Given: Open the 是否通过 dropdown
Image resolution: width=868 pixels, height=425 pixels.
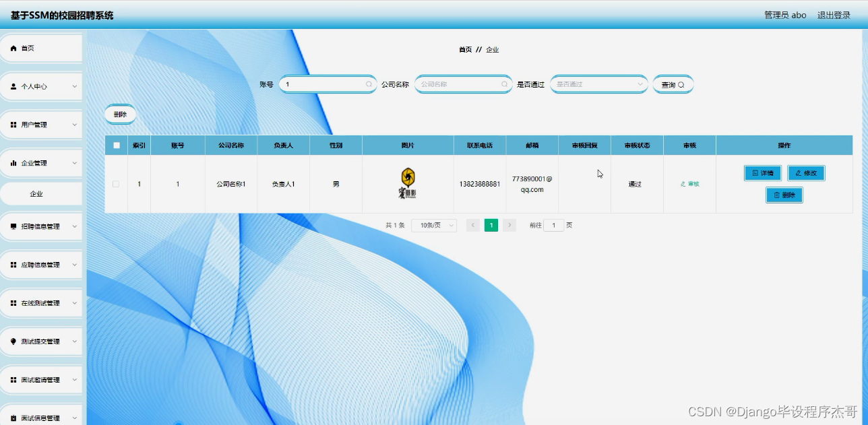Looking at the screenshot, I should pyautogui.click(x=599, y=85).
